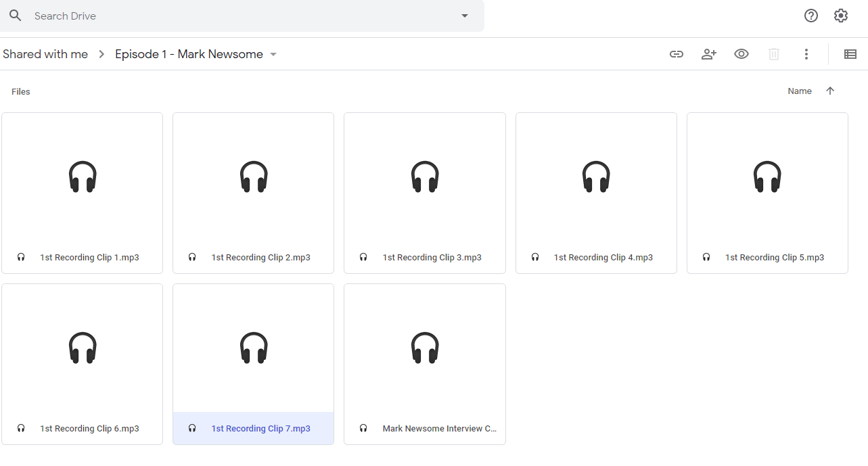Screen dimensions: 868x466
Task: Click small audio icon beside Mark Newsome Interview
Action: click(x=363, y=429)
